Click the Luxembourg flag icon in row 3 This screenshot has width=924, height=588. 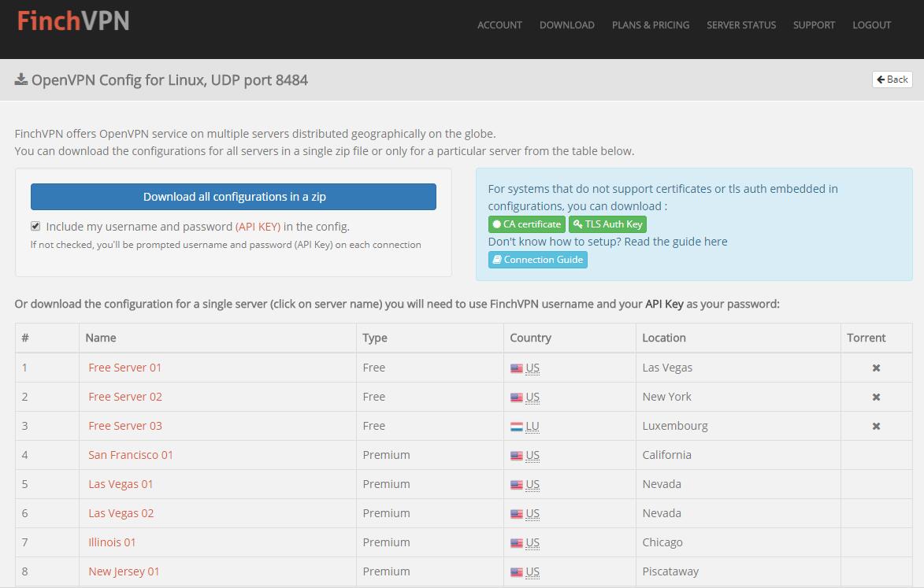[516, 427]
